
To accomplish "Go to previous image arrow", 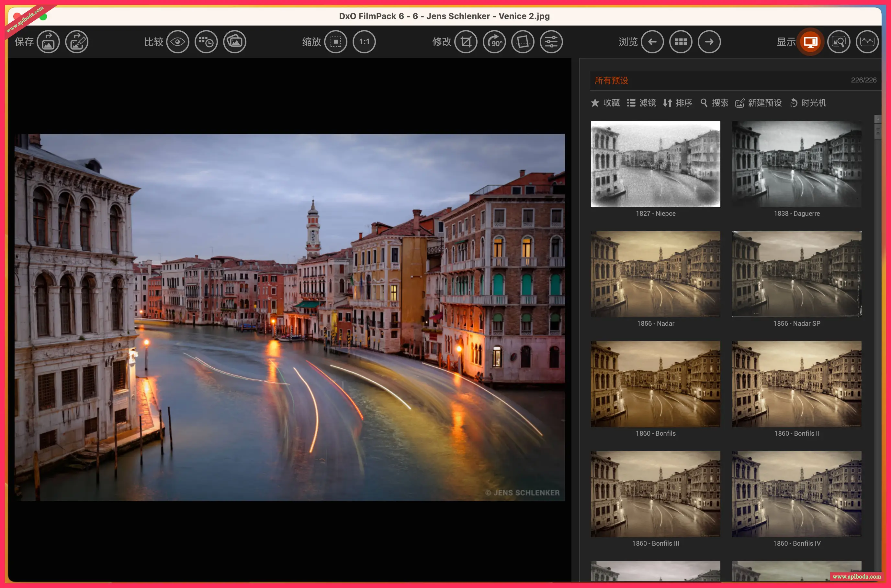I will pyautogui.click(x=652, y=42).
